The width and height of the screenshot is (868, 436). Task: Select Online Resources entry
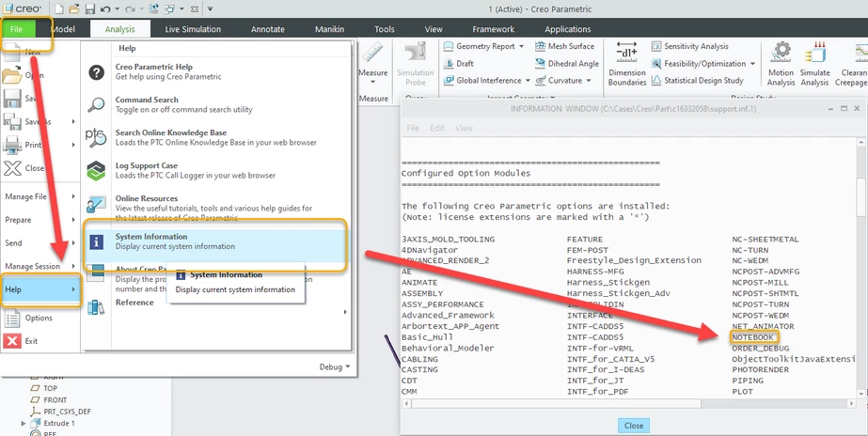coord(216,207)
